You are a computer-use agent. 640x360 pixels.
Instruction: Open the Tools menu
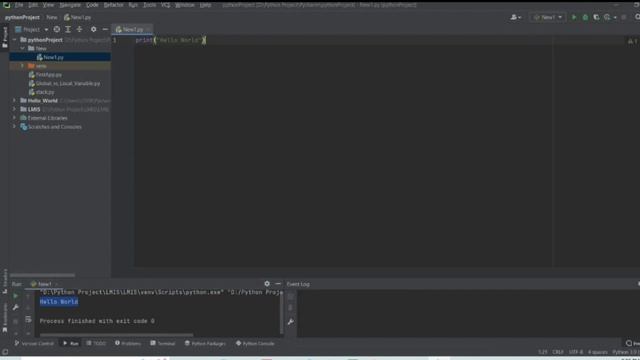149,5
